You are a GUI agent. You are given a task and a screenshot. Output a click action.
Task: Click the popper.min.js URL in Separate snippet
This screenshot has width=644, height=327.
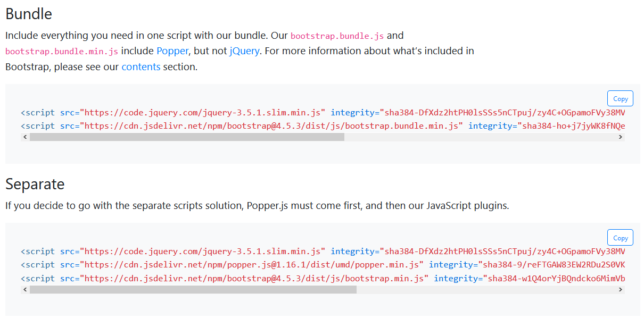[252, 265]
